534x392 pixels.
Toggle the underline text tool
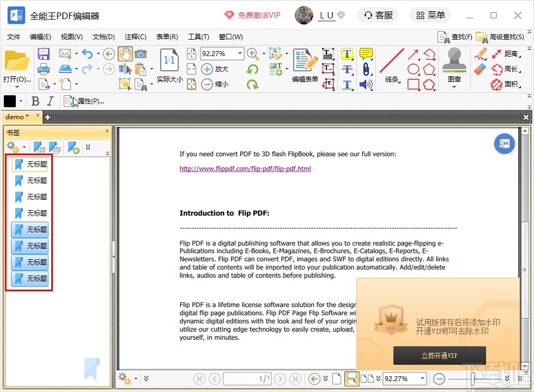[347, 84]
